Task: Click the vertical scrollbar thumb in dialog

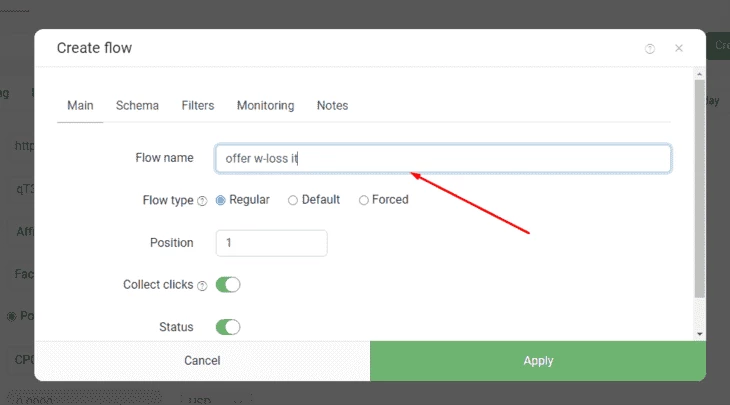Action: pyautogui.click(x=699, y=189)
